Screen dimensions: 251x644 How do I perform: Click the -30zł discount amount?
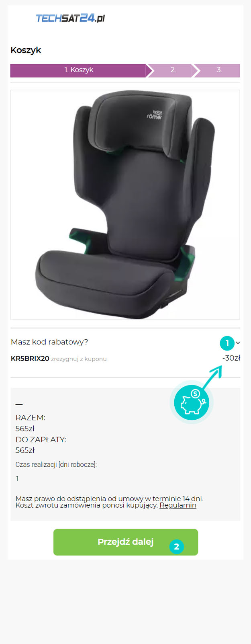tap(231, 358)
